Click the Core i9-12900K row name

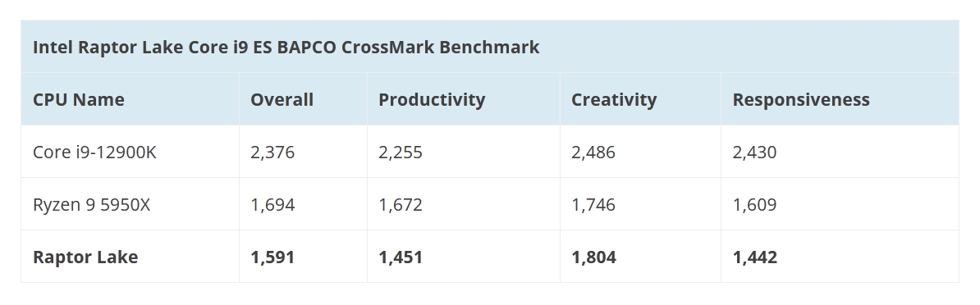coord(94,152)
